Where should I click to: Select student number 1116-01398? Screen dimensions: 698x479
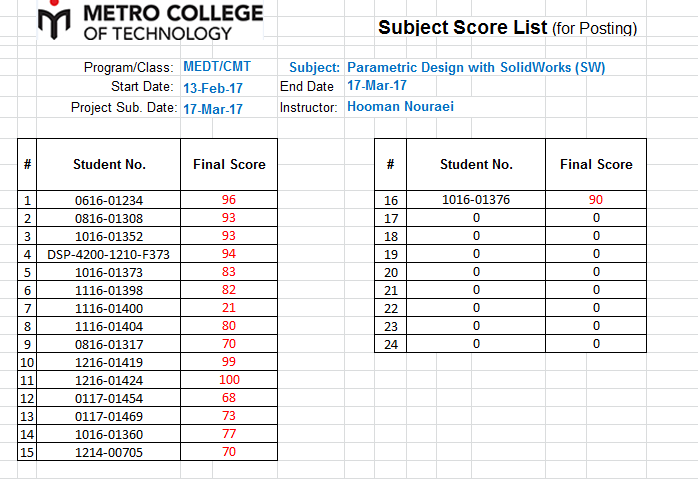[109, 290]
